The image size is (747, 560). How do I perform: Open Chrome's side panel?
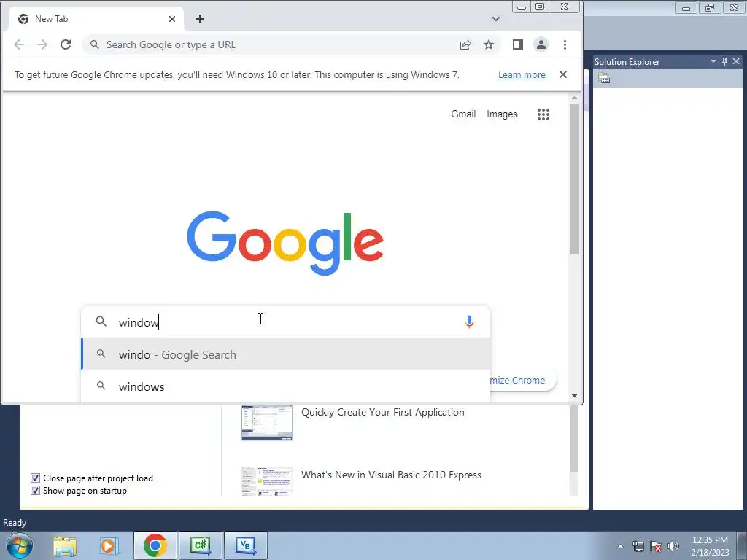(x=518, y=44)
